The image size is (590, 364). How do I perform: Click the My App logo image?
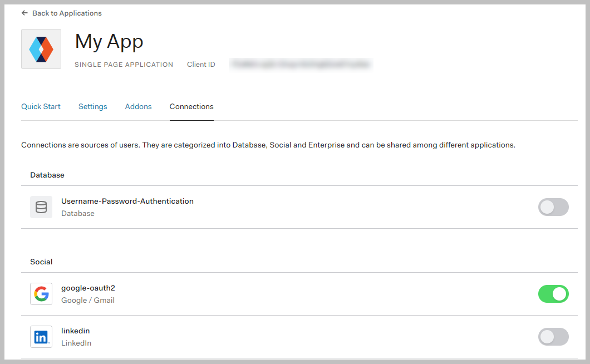41,49
